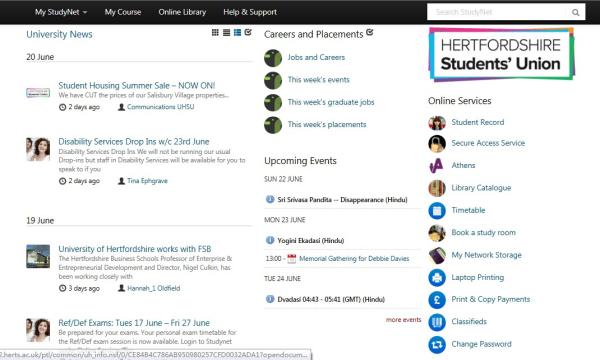Click the more events link

coord(403,320)
